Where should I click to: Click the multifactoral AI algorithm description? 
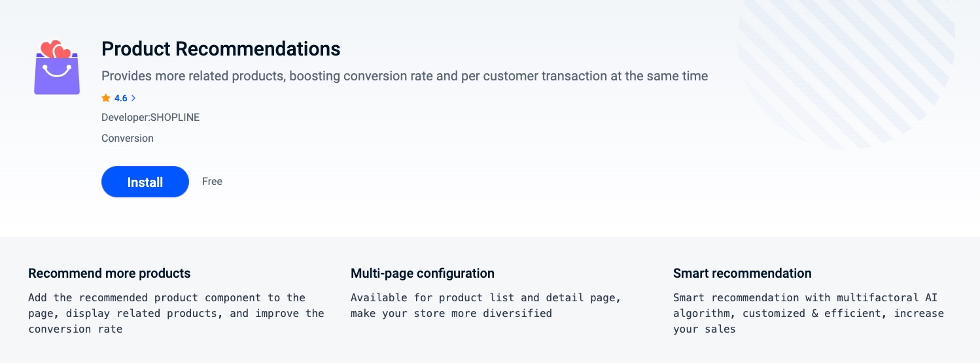808,313
